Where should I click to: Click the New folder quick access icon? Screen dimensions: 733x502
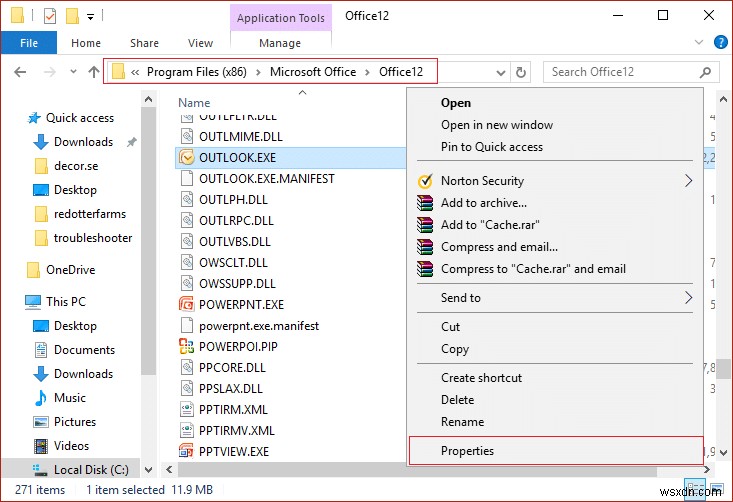(72, 16)
